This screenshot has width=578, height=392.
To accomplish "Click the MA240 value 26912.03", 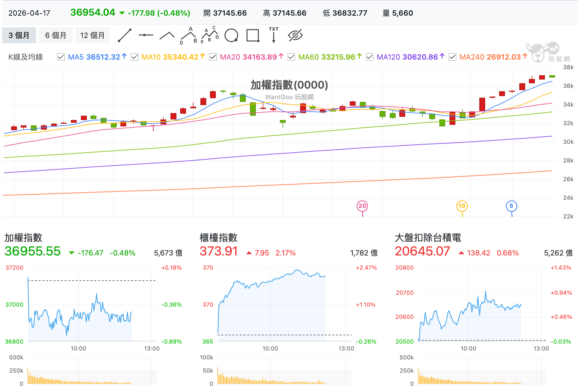I will [504, 57].
